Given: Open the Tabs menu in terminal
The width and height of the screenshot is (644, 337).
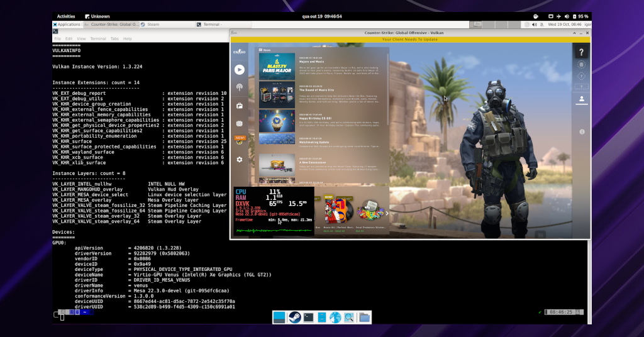Looking at the screenshot, I should point(114,38).
